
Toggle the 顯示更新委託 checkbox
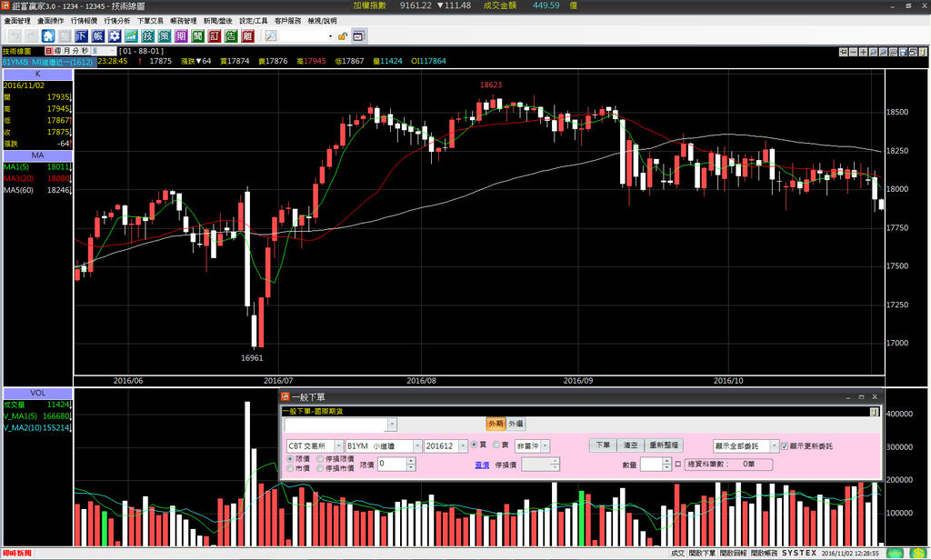[x=785, y=446]
